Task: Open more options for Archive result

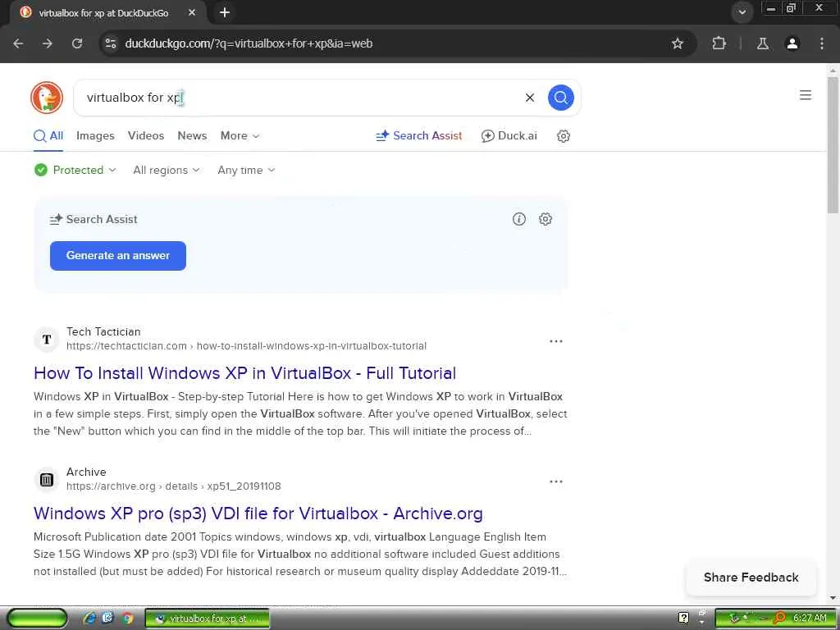Action: coord(556,482)
